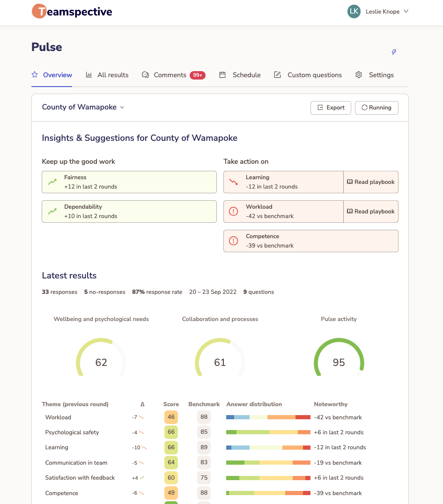Read playbook for Learning
443x504 pixels.
(x=370, y=182)
